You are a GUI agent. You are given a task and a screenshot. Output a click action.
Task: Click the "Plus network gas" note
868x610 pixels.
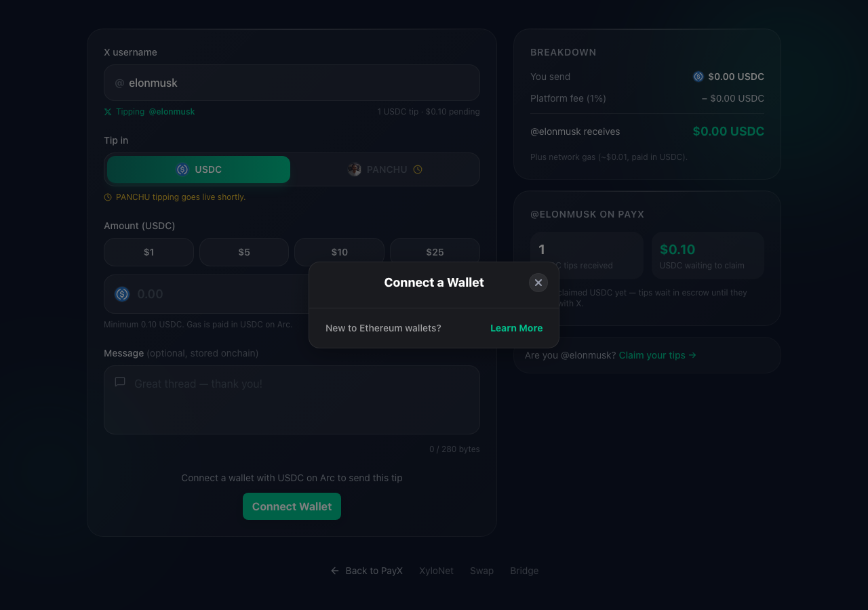609,157
